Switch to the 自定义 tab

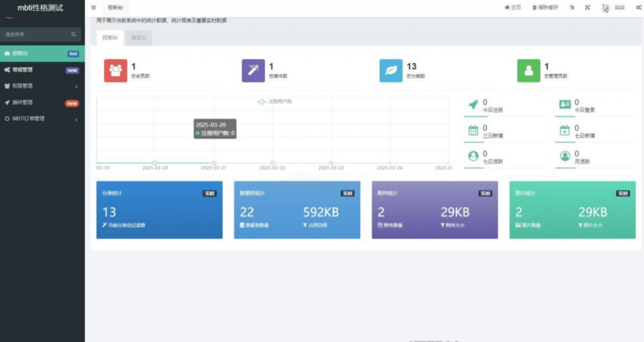pos(138,38)
